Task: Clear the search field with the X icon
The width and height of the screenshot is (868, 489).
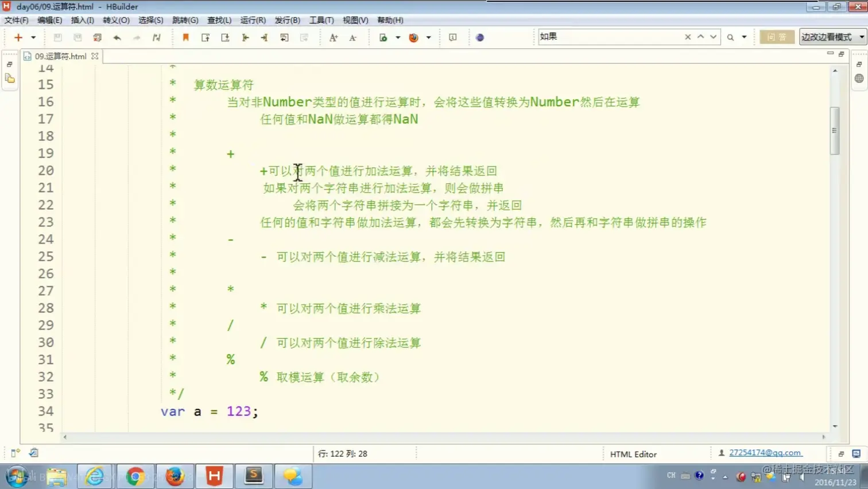Action: click(688, 36)
